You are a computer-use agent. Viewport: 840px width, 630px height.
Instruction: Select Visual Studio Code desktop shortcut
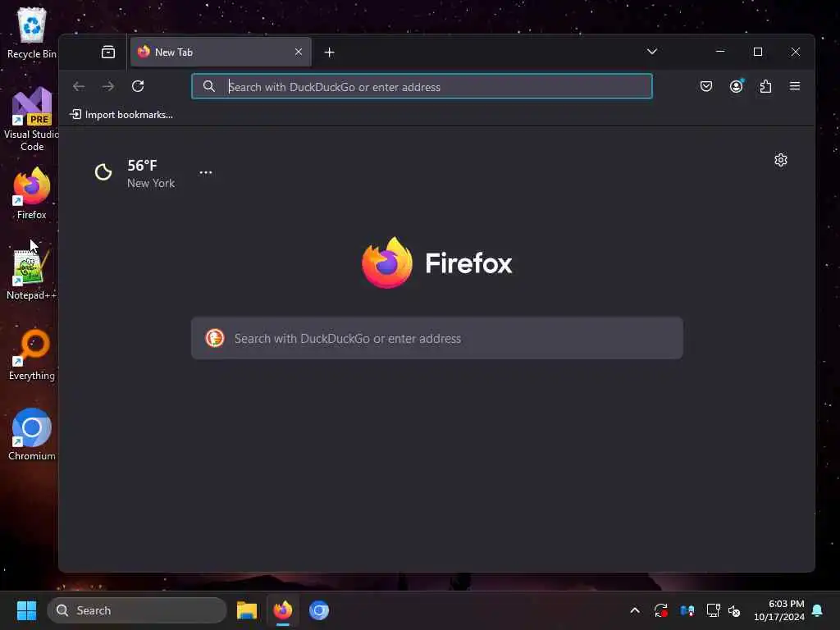(32, 119)
